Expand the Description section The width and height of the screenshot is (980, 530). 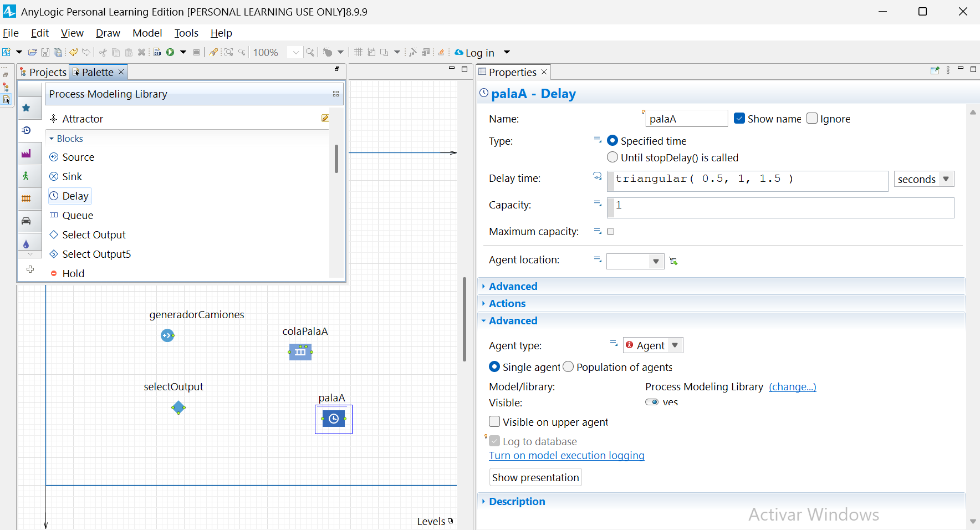tap(517, 501)
